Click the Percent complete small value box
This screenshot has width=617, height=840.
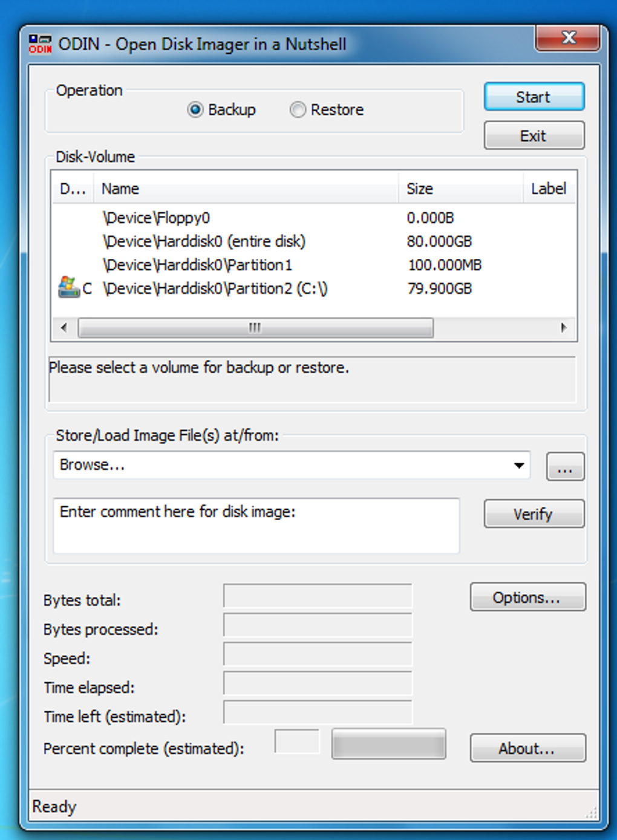click(x=297, y=741)
